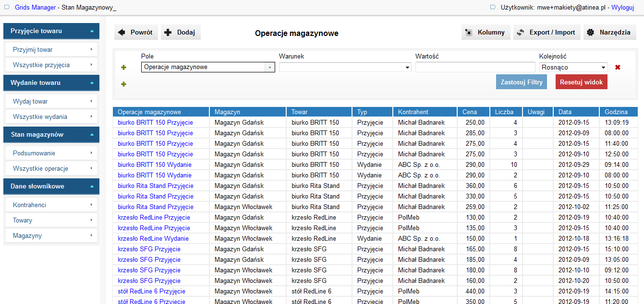This screenshot has height=304, width=644.
Task: Click the small icon before Grids Manager
Action: click(x=7, y=7)
